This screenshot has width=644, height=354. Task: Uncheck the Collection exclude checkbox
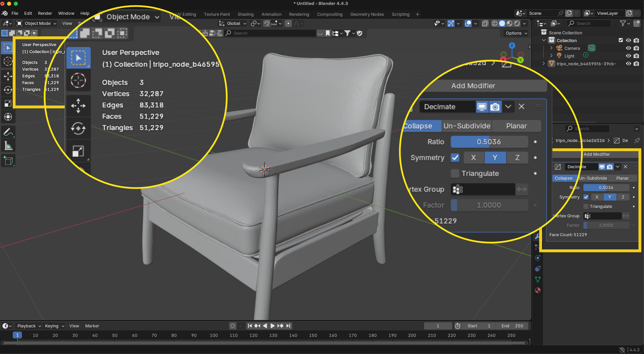[621, 40]
